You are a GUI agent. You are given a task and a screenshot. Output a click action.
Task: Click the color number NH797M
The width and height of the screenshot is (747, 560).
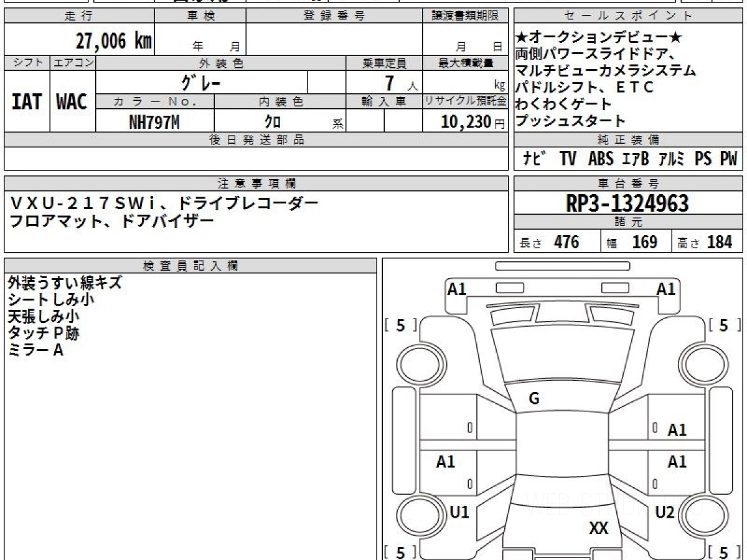click(x=154, y=123)
